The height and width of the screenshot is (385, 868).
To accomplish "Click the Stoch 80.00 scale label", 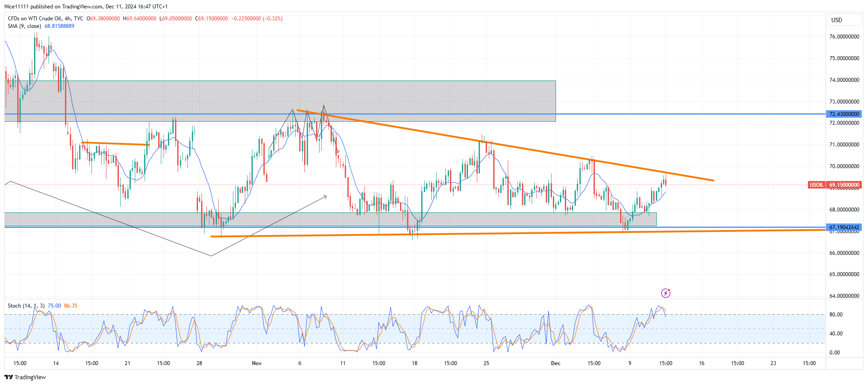I will pos(836,315).
